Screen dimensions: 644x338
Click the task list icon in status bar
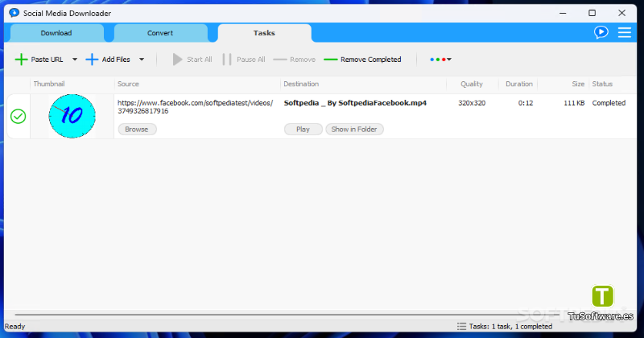(461, 327)
